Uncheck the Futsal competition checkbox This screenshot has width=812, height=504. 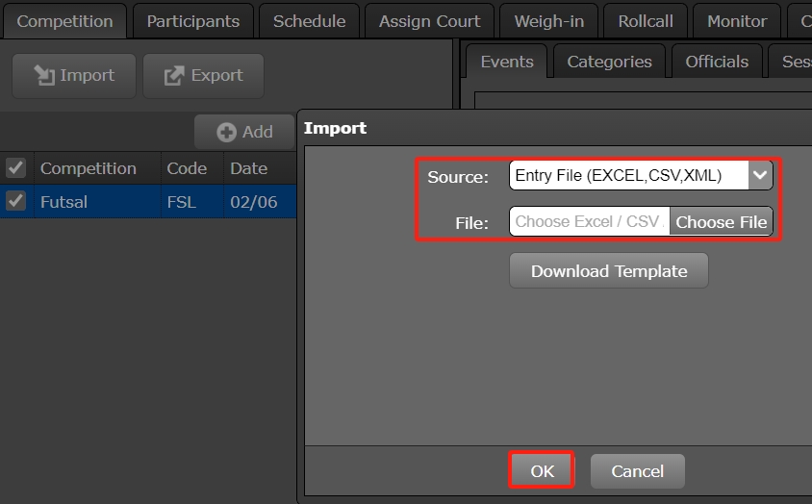[x=15, y=201]
